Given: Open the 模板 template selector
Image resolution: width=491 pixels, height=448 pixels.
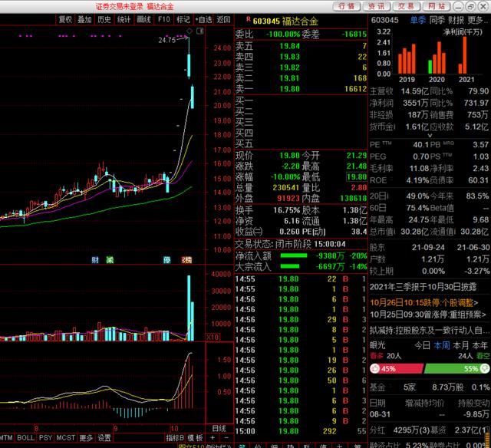Looking at the screenshot, I should coord(195,437).
